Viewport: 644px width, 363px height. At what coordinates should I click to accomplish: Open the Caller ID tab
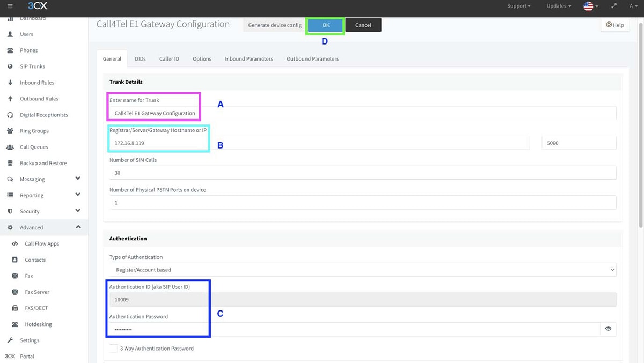[x=169, y=58]
